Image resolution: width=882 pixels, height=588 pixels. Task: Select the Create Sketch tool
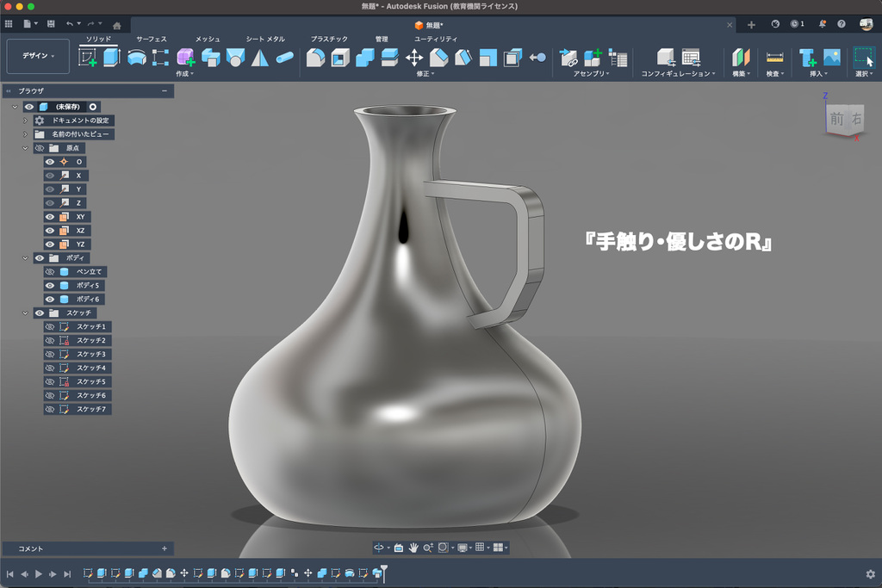tap(87, 58)
